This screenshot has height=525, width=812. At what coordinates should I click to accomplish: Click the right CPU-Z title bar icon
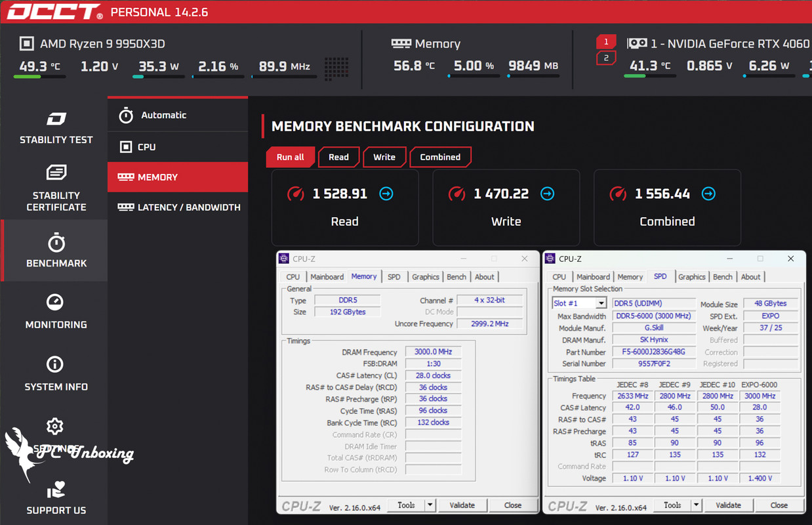point(550,259)
